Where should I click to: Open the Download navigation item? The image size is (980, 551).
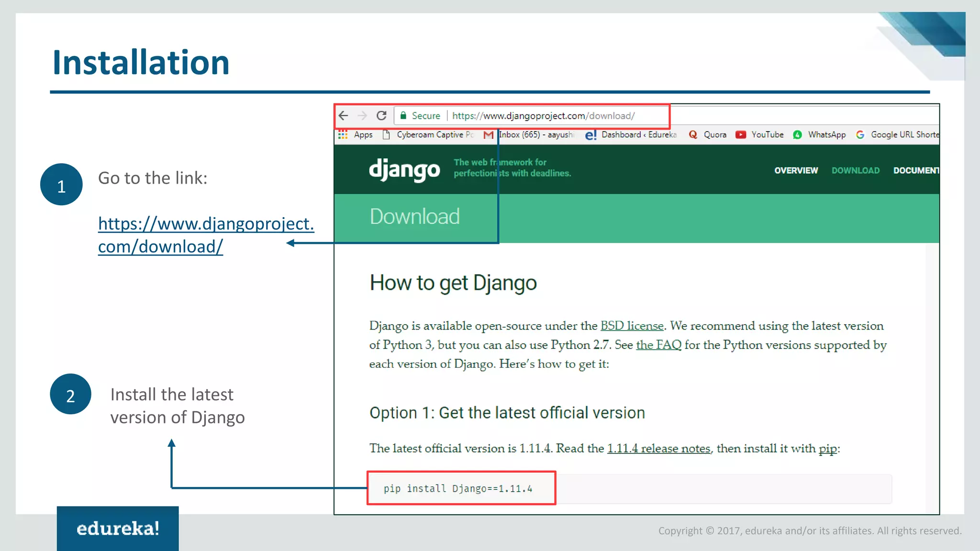(856, 171)
